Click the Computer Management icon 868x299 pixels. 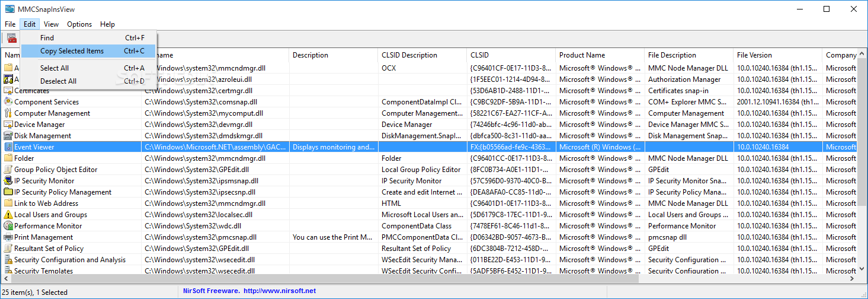[8, 113]
